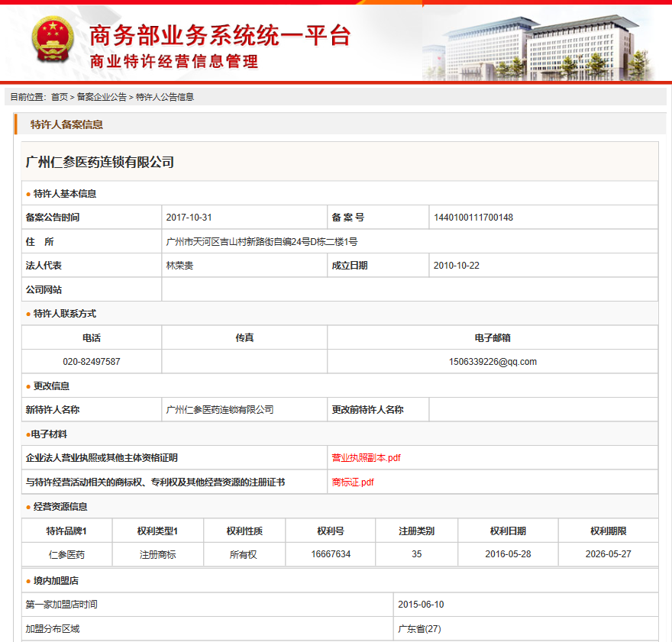Click the 特许人基本信息 section label
This screenshot has width=672, height=642.
pyautogui.click(x=65, y=194)
